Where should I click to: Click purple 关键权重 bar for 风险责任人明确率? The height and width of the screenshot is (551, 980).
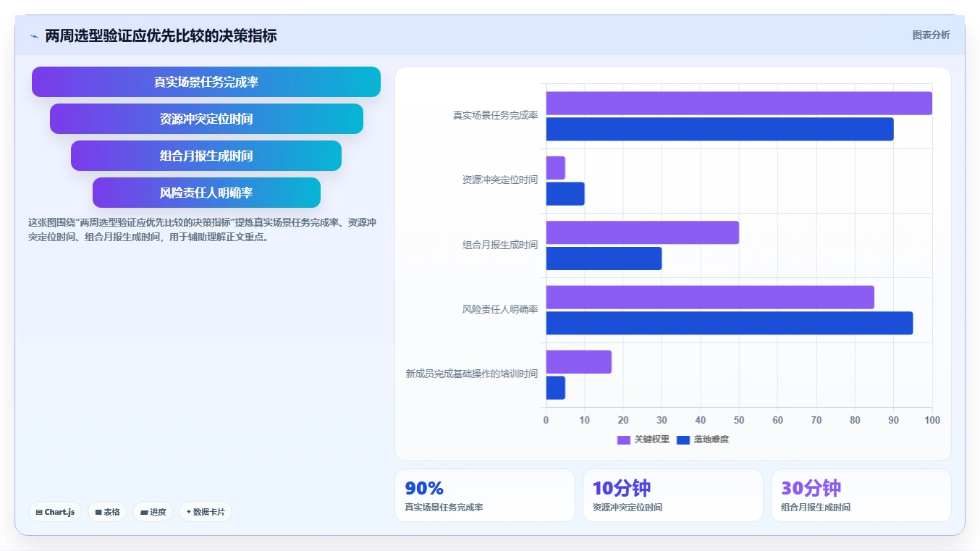710,297
